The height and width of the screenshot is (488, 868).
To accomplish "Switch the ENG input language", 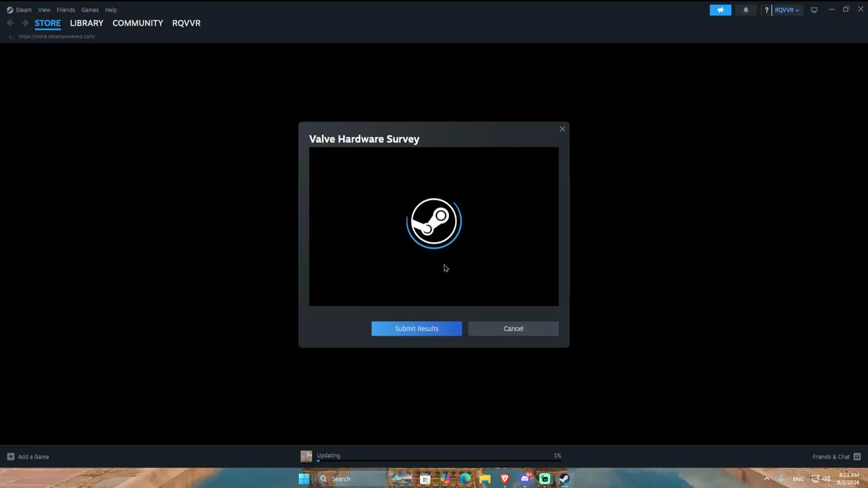I will 798,479.
